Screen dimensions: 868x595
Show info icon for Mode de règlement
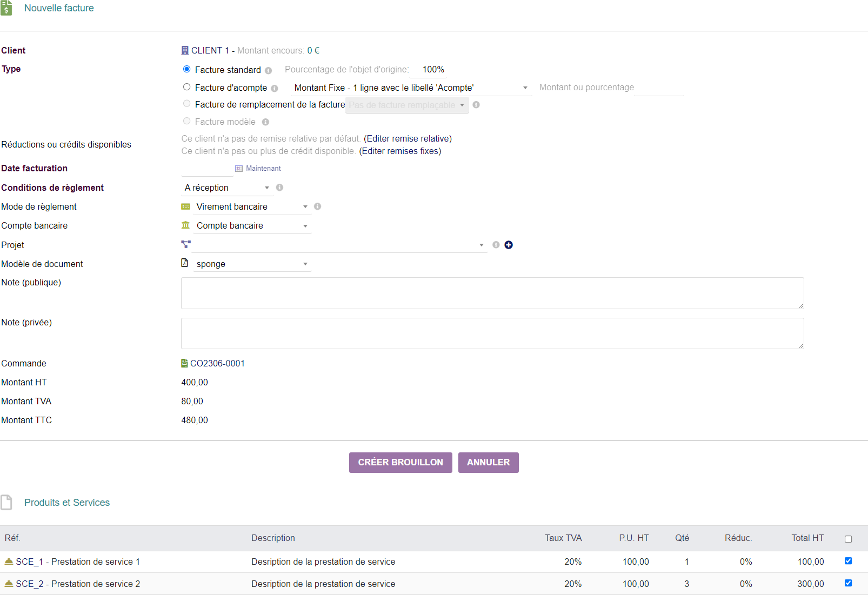[x=317, y=206]
